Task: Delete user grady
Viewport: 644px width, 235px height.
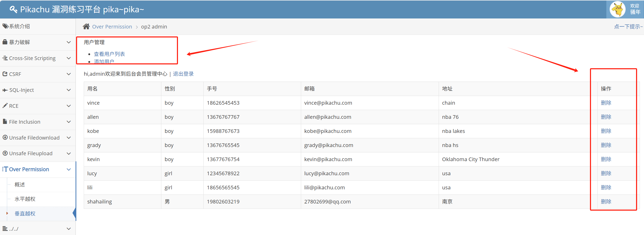Action: tap(606, 145)
